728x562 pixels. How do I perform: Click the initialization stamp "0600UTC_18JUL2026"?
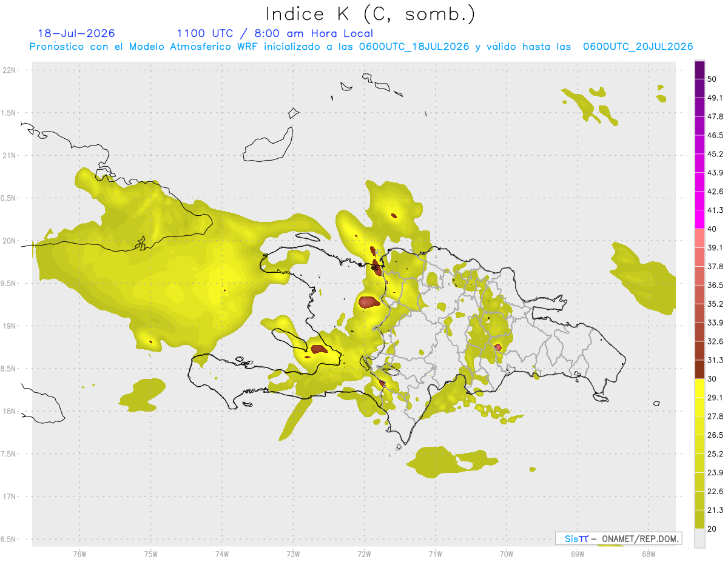[x=414, y=47]
